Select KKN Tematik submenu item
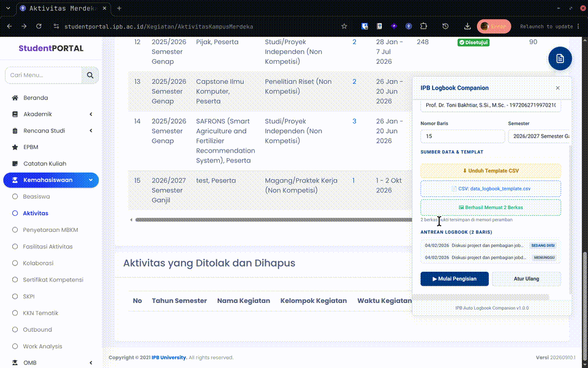Image resolution: width=588 pixels, height=368 pixels. 40,313
